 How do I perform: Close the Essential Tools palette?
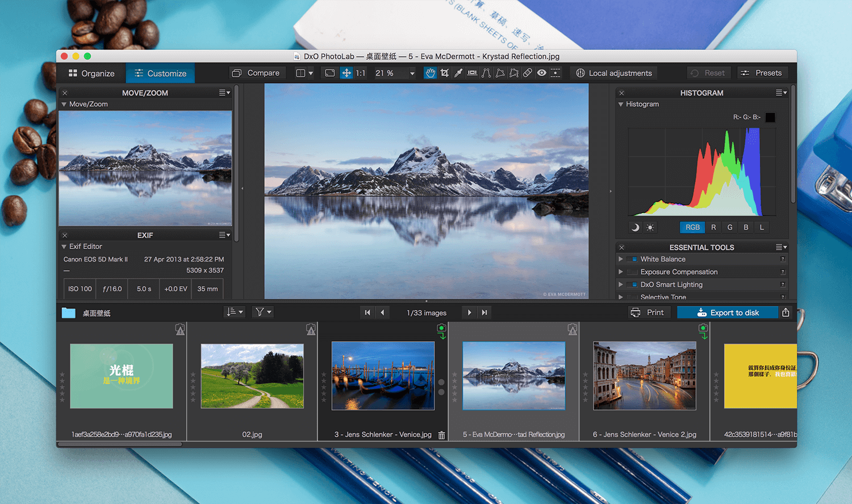pyautogui.click(x=621, y=248)
